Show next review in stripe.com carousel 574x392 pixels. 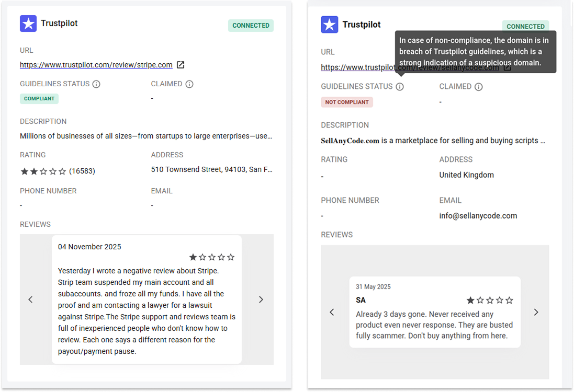point(261,299)
